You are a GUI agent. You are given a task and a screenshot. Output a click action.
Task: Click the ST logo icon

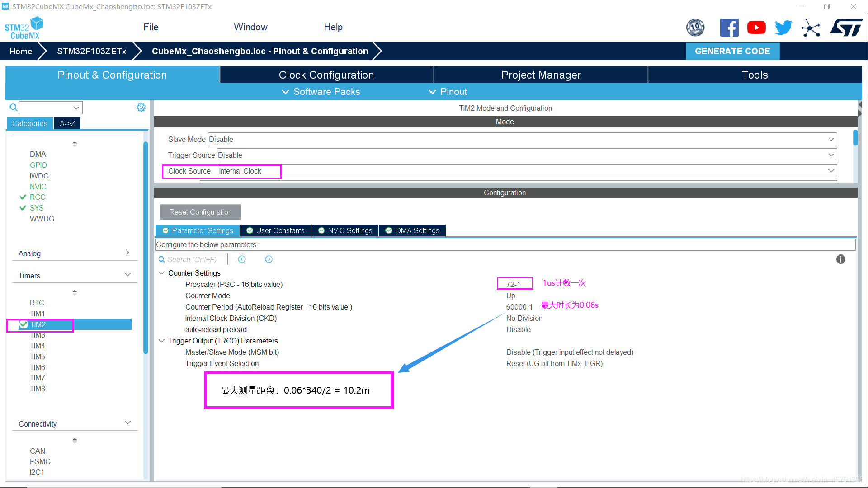tap(846, 28)
